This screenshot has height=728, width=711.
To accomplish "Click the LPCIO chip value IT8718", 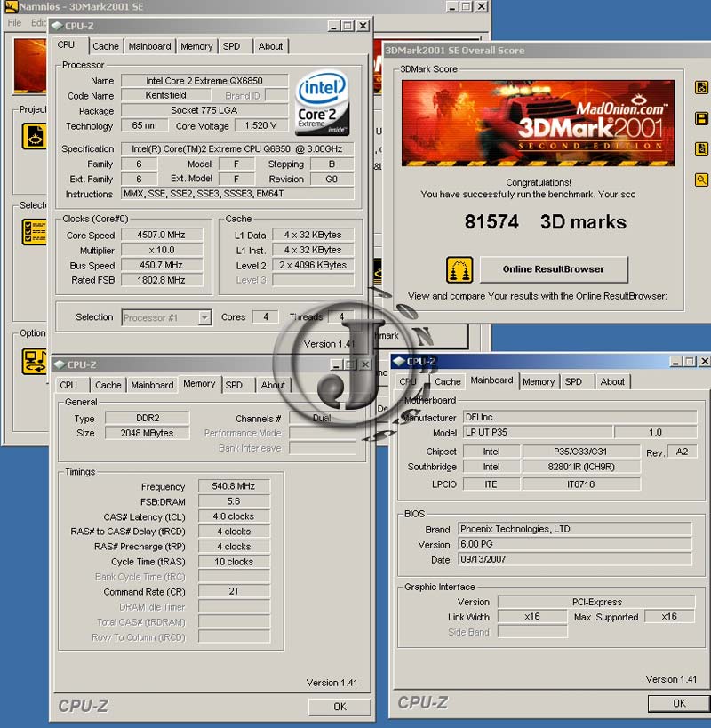I will [x=581, y=484].
